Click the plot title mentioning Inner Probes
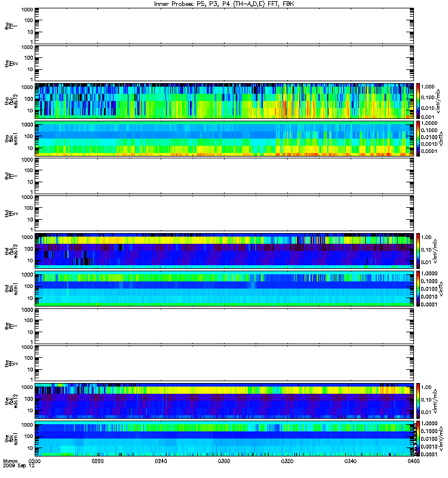 (x=224, y=4)
